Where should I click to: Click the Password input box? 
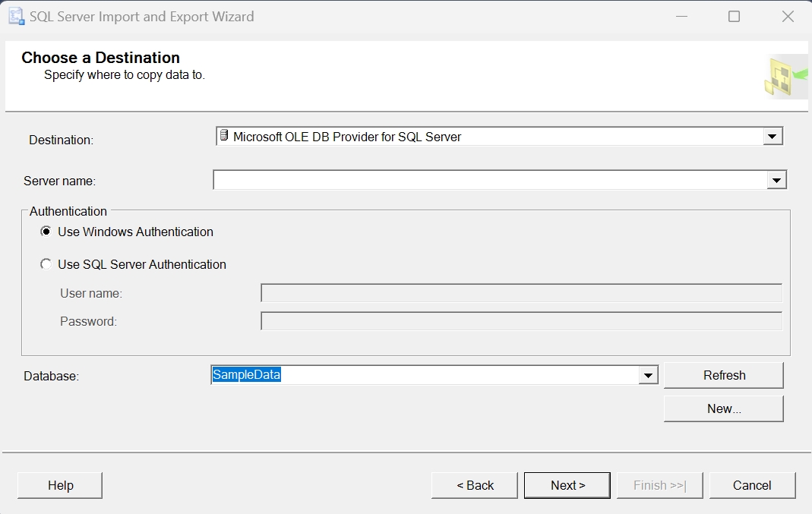click(521, 320)
